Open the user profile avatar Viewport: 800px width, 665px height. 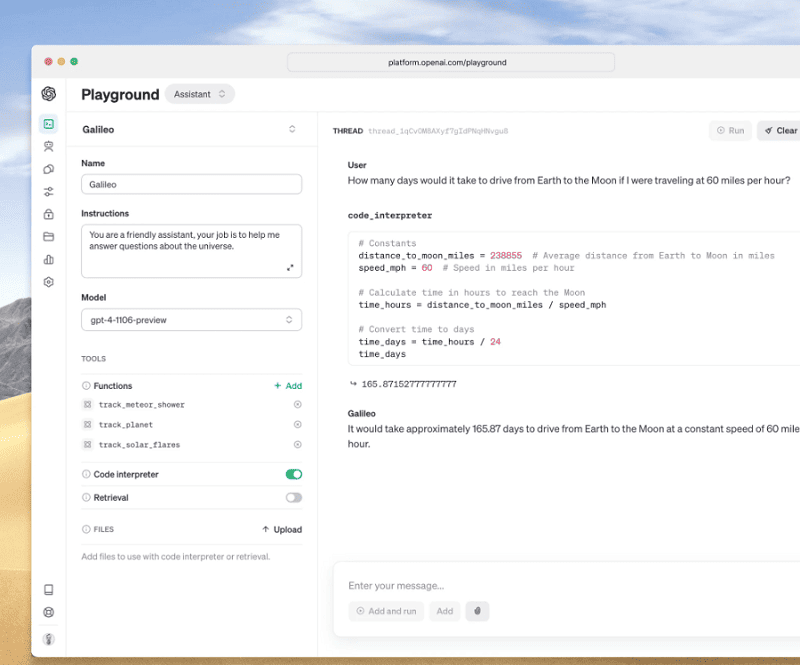point(48,639)
